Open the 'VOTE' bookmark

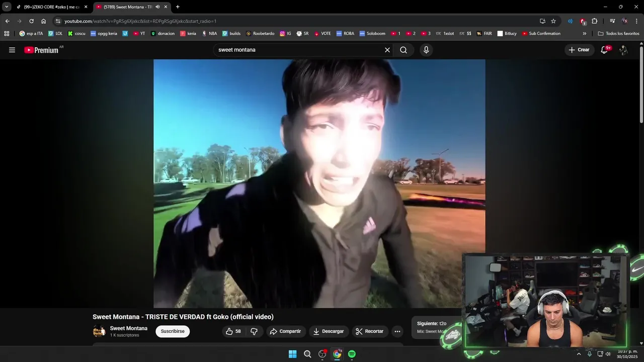coord(323,34)
